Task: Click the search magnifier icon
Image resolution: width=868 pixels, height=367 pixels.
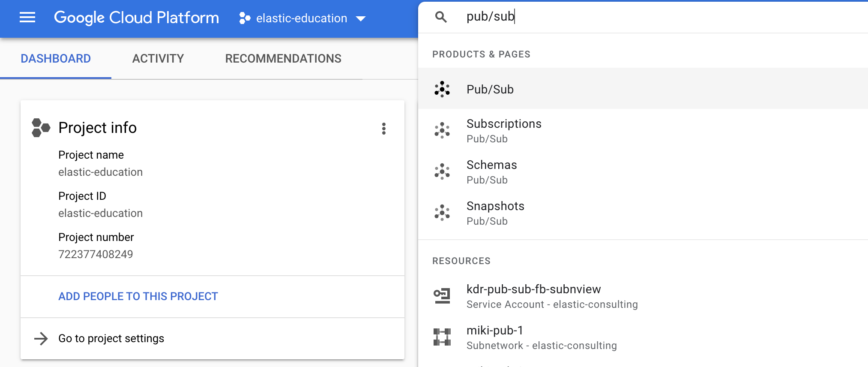Action: coord(441,17)
